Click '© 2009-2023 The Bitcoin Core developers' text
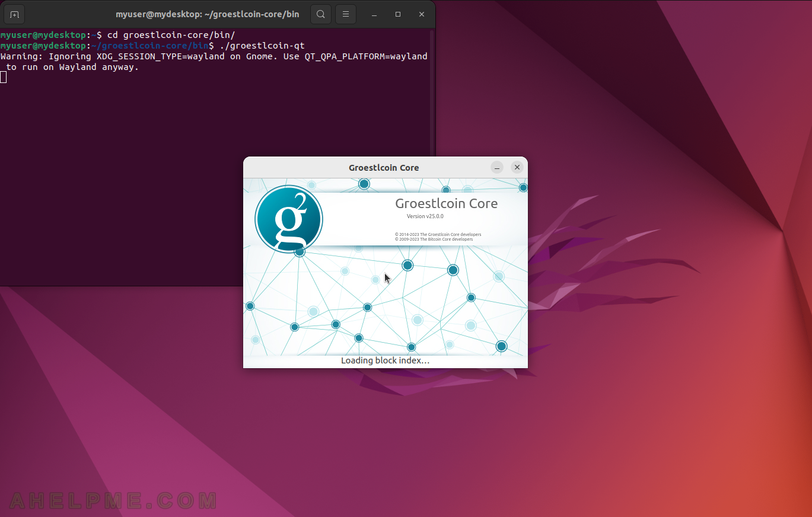This screenshot has width=812, height=517. [434, 240]
